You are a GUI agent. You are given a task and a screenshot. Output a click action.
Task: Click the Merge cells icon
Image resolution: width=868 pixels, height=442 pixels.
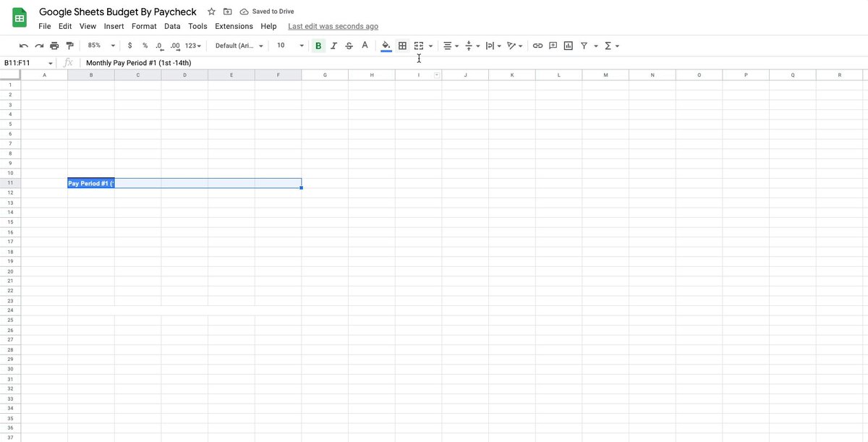419,46
